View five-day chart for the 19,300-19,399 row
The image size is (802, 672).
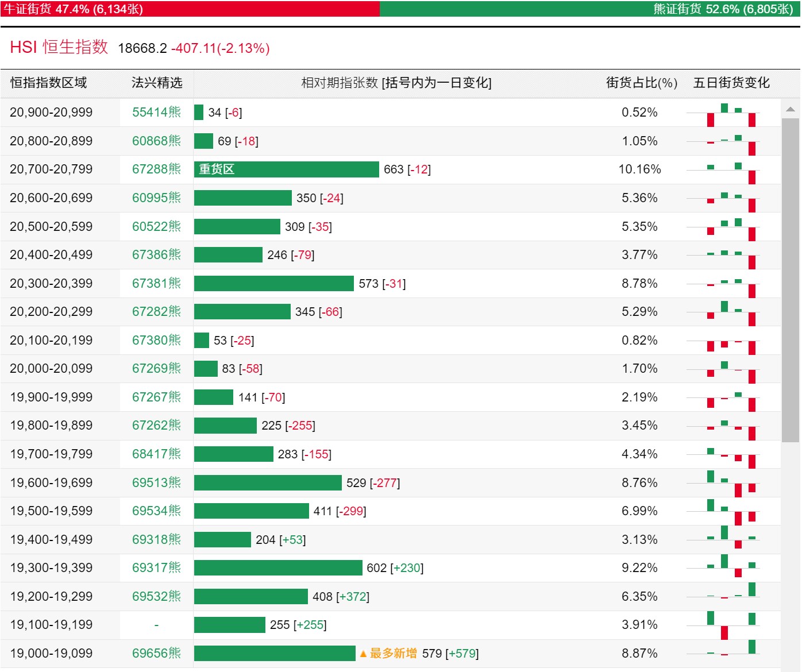pyautogui.click(x=724, y=568)
